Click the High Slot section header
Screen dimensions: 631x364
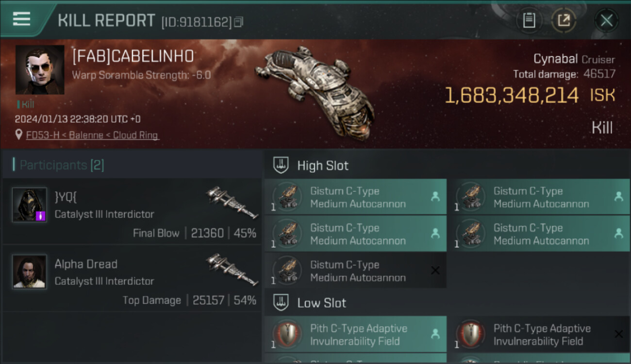click(x=323, y=165)
